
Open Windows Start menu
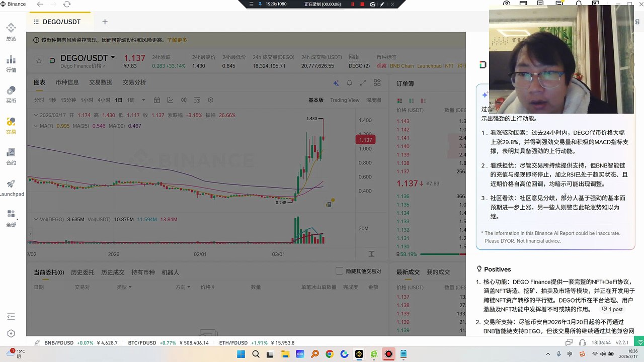pyautogui.click(x=241, y=354)
